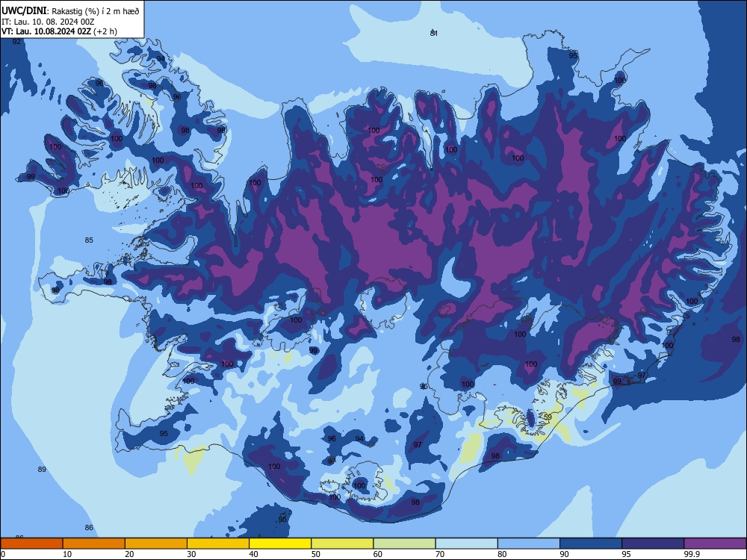The width and height of the screenshot is (747, 560).
Task: Select the pale yellow 50–60 legend swatch
Action: coord(342,544)
